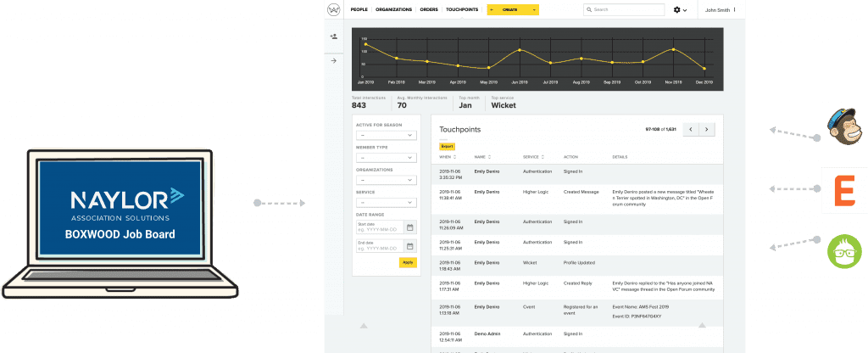This screenshot has height=353, width=868.
Task: Open Start date calendar picker
Action: coord(409,227)
